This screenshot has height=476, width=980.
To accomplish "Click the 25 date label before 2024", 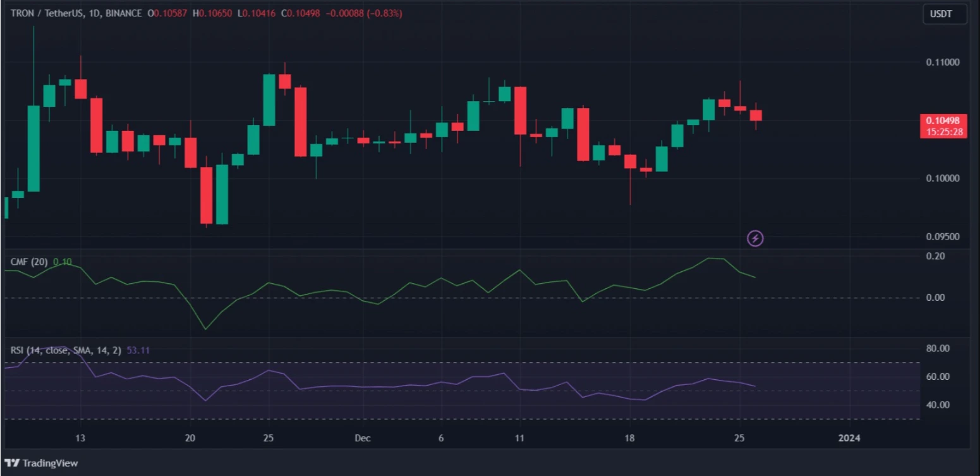I will click(739, 438).
